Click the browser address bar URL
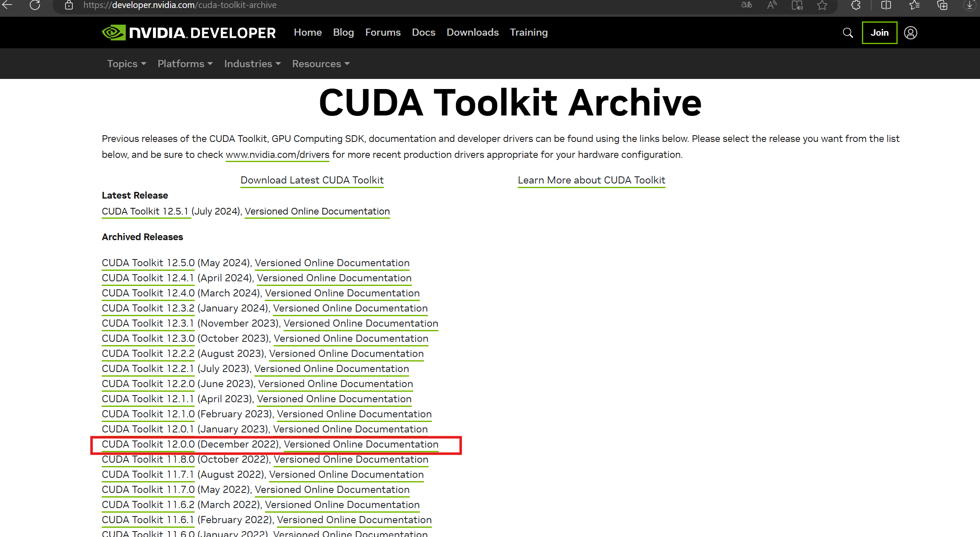980x537 pixels. (x=180, y=5)
